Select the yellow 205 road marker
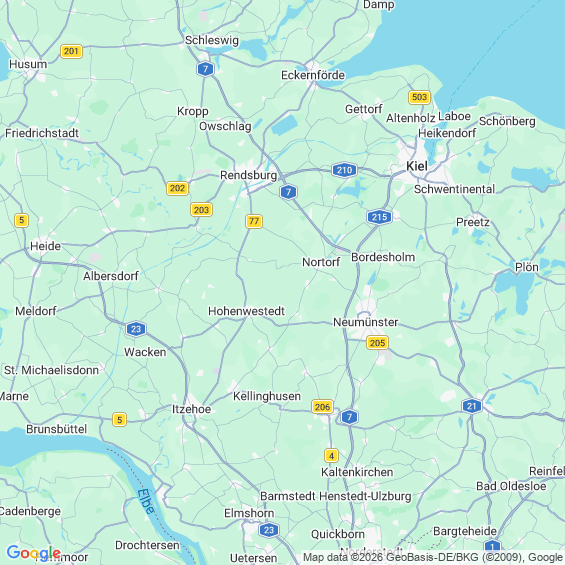Screen dimensions: 565x565 point(377,343)
